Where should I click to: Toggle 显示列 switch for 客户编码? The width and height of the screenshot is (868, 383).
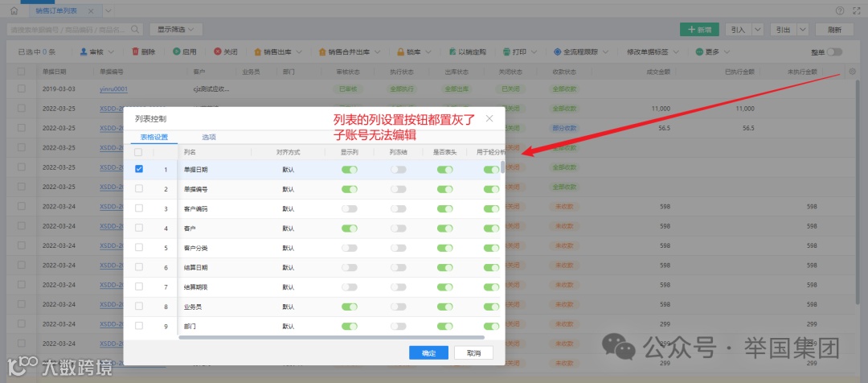tap(350, 209)
